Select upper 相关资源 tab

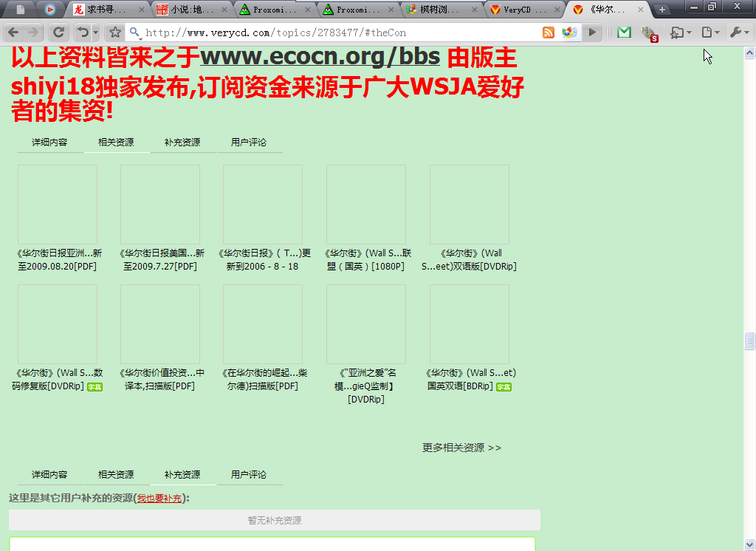[x=116, y=143]
